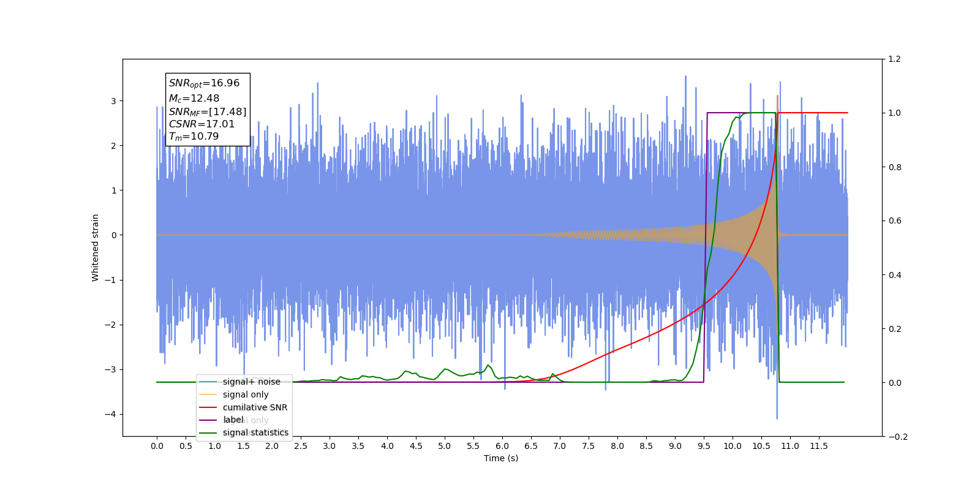Click the 'signal statistics' legend label

255,432
